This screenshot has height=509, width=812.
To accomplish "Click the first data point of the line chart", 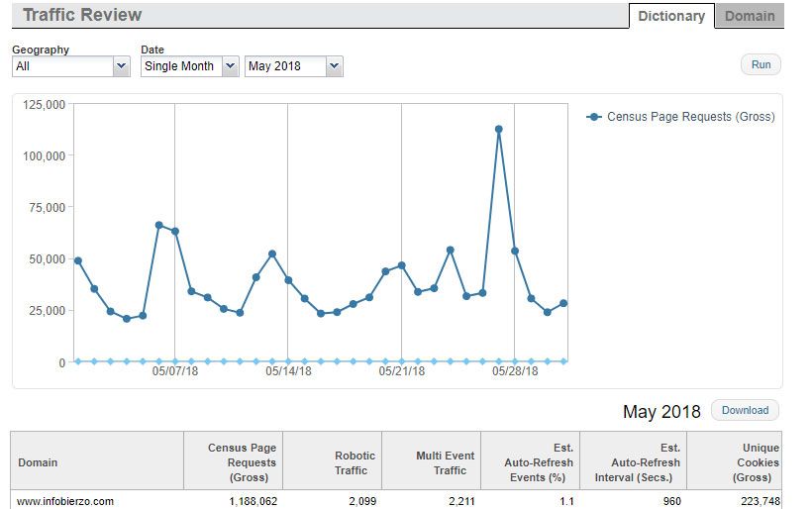I will (x=78, y=260).
